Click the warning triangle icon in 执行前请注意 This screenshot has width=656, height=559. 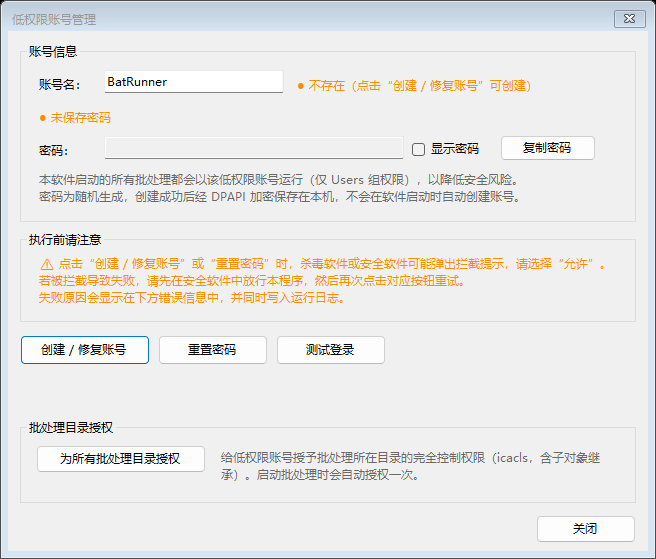click(x=47, y=264)
